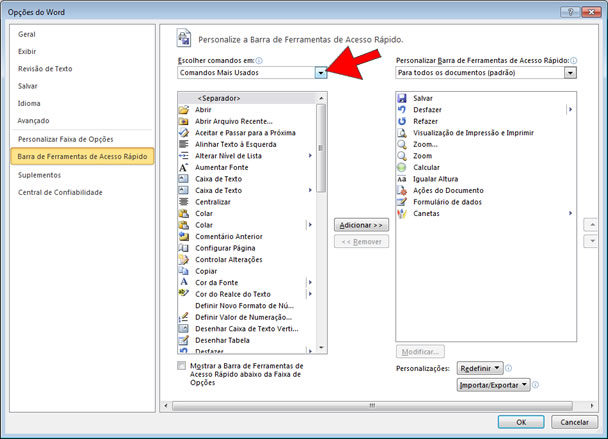Click the Adicionar >> button
The height and width of the screenshot is (439, 608).
point(361,225)
